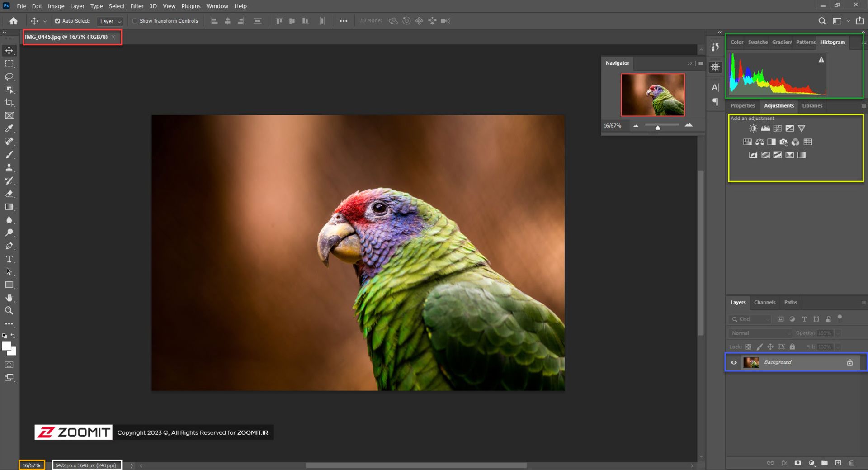Switch to the Channels tab
Viewport: 868px width, 470px height.
coord(764,302)
